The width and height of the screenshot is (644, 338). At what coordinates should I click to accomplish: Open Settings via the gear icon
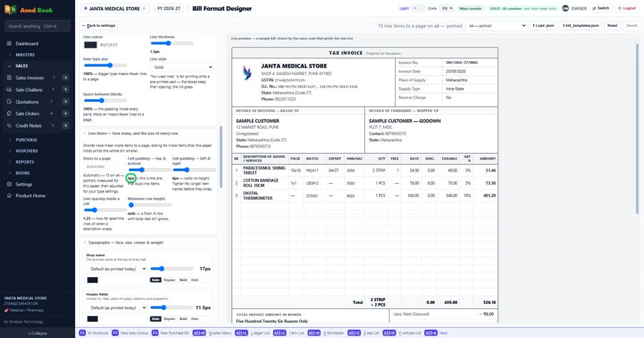9,184
